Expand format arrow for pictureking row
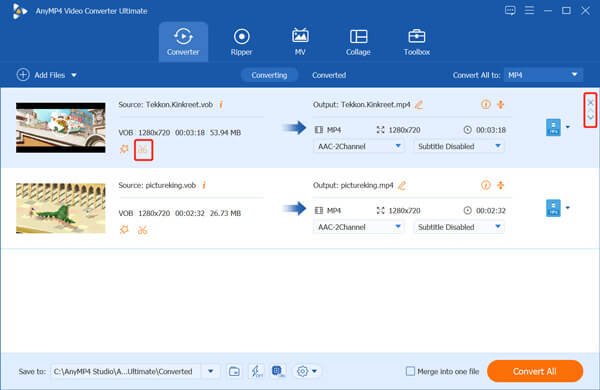The image size is (600, 390). [x=568, y=208]
